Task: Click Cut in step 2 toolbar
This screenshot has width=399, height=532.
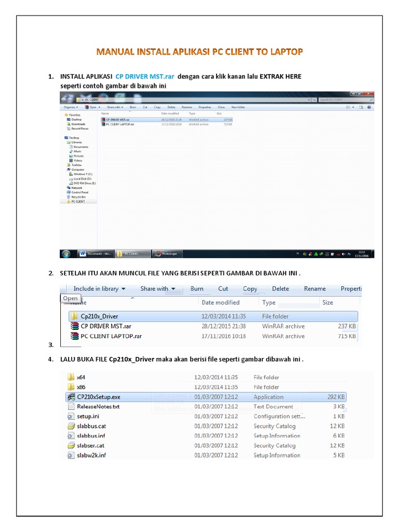Action: (223, 289)
